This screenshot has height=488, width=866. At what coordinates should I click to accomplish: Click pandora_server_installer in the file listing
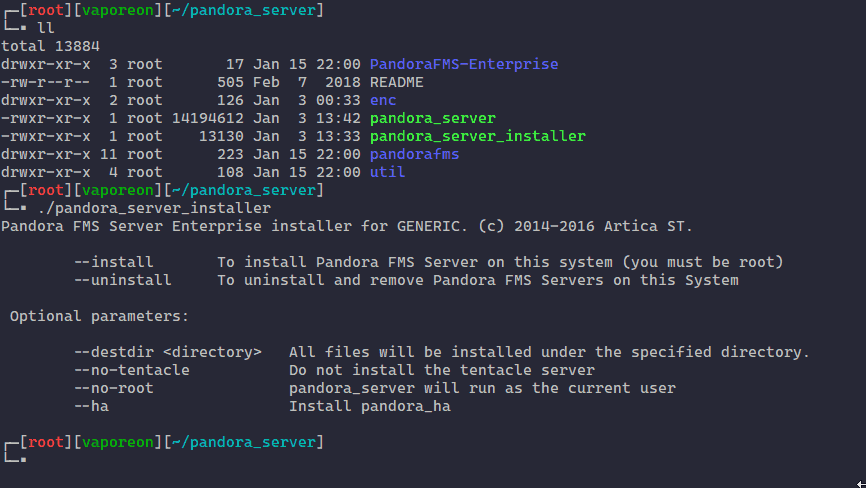(x=478, y=136)
